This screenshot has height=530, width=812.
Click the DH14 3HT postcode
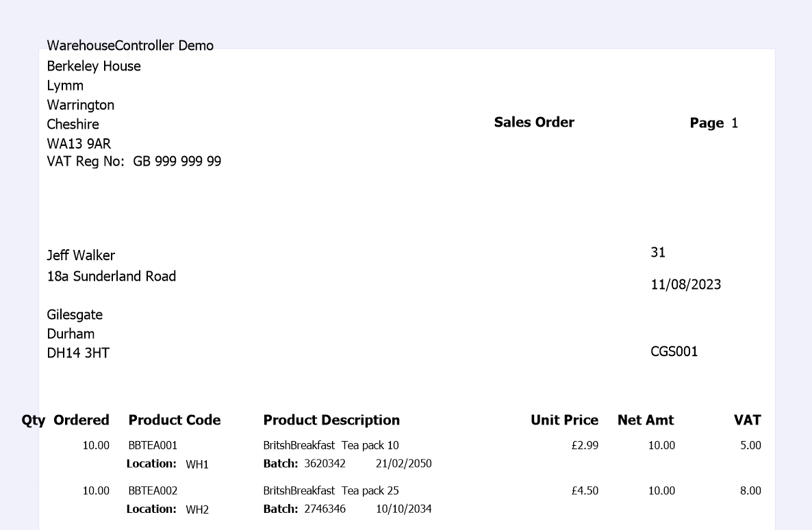point(78,353)
